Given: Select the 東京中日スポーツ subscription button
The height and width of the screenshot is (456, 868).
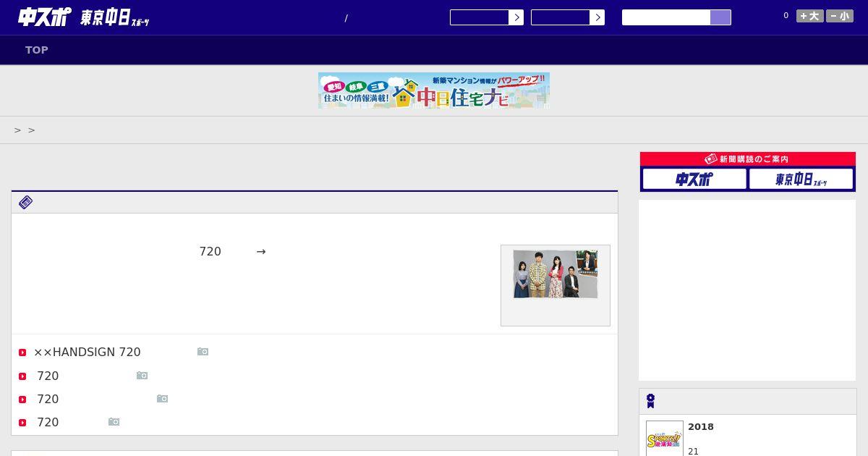Looking at the screenshot, I should click(801, 179).
